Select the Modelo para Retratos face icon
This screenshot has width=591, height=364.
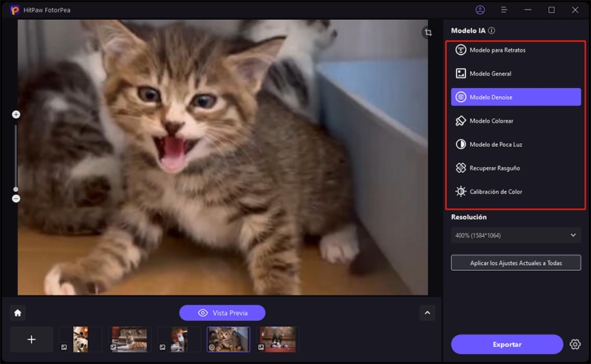460,49
